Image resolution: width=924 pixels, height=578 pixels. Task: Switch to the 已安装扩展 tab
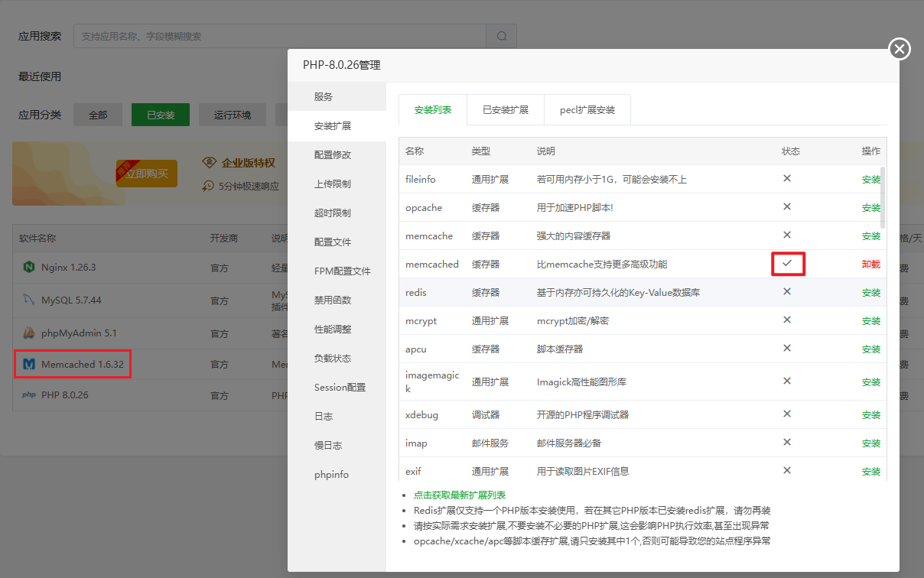click(506, 110)
